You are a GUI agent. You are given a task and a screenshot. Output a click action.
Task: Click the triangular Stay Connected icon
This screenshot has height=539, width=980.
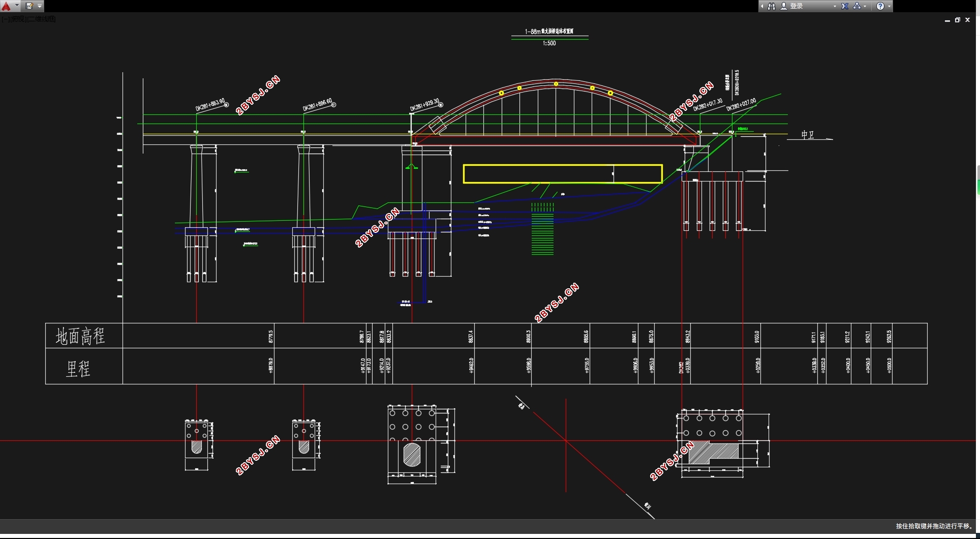coord(857,6)
